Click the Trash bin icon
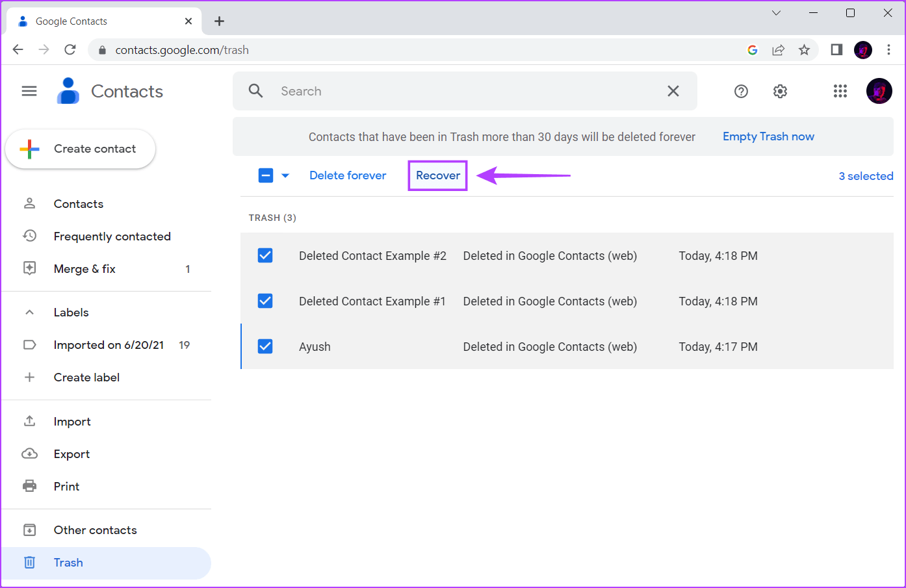This screenshot has height=588, width=906. (x=29, y=562)
